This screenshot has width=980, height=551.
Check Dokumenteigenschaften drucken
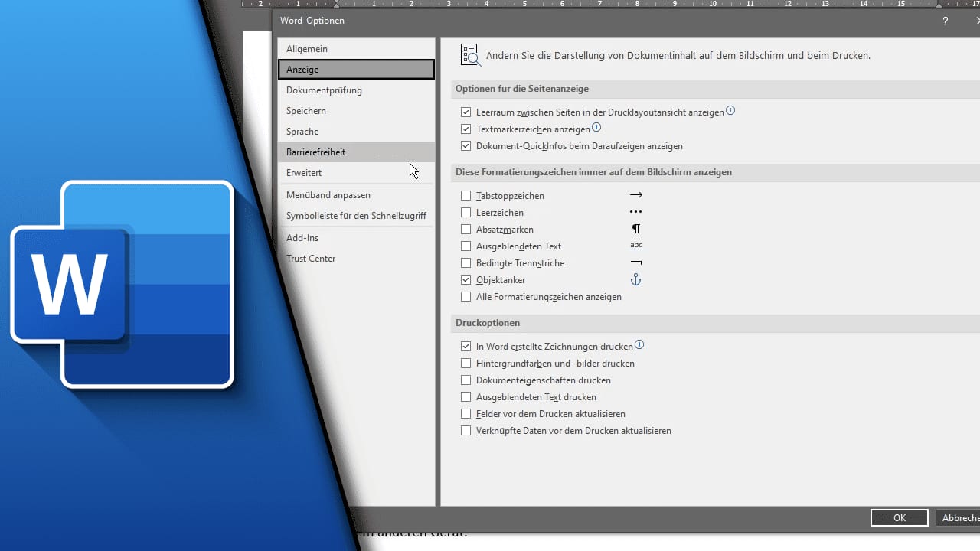click(x=466, y=380)
